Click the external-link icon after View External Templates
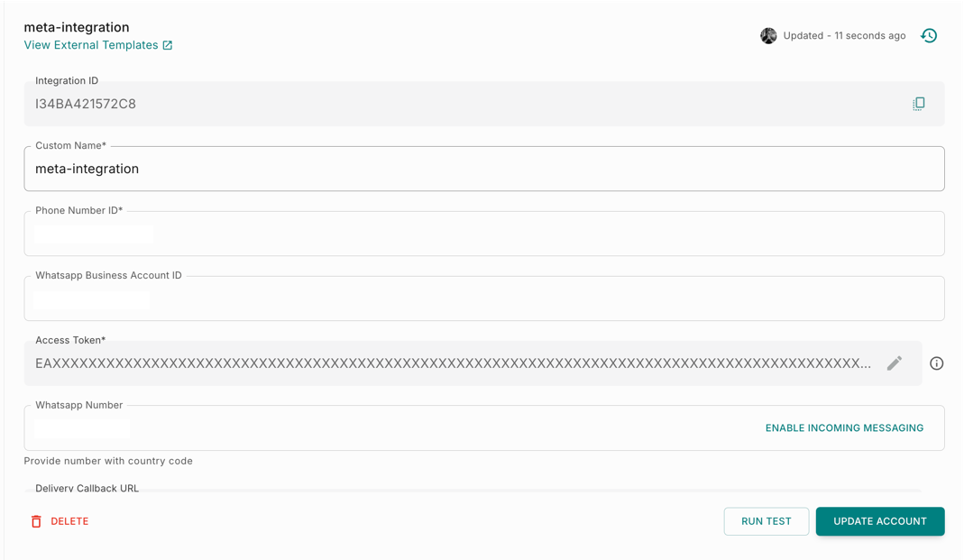The image size is (964, 560). click(x=168, y=45)
